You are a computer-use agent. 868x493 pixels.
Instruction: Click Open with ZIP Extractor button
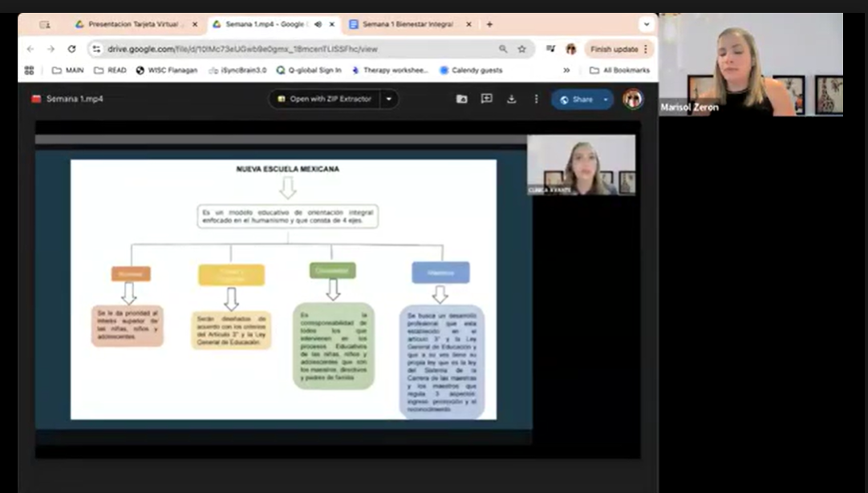324,99
